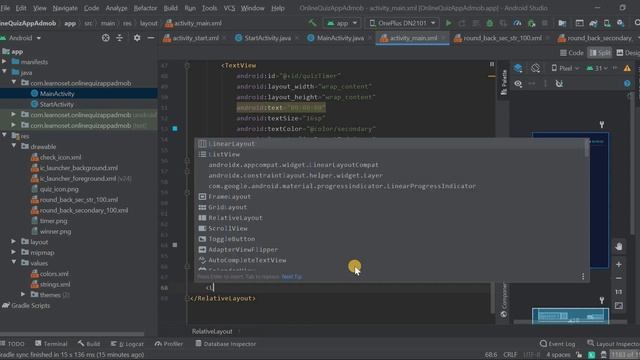Click the RelativeLayout breadcrumb below editor
Image resolution: width=640 pixels, height=360 pixels.
click(212, 331)
